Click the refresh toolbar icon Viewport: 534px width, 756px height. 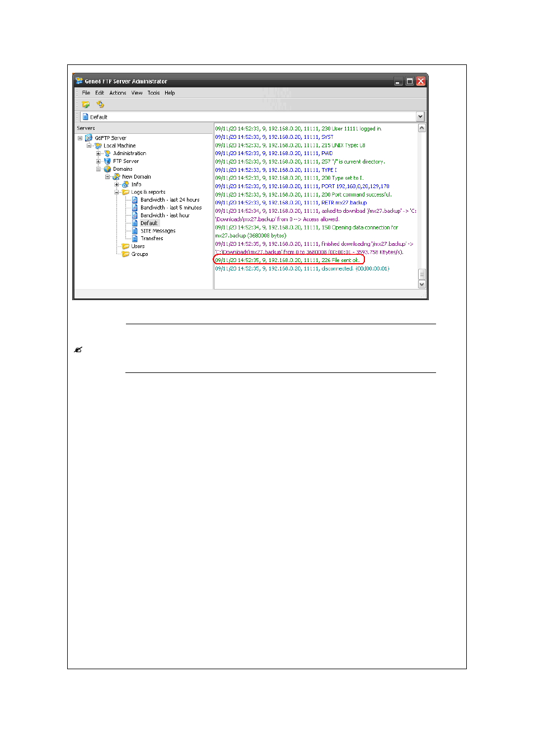pyautogui.click(x=100, y=104)
